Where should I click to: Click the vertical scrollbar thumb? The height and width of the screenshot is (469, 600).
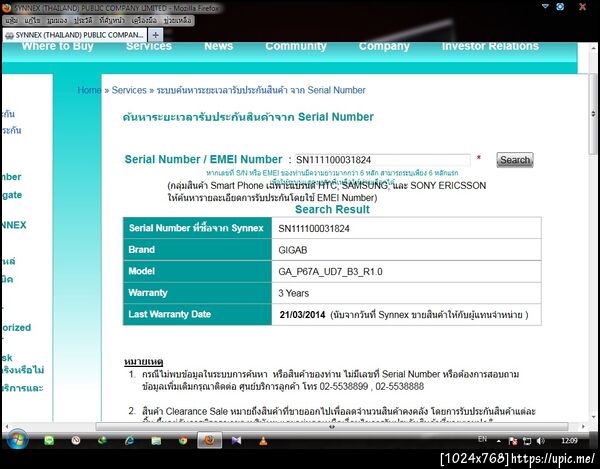593,114
